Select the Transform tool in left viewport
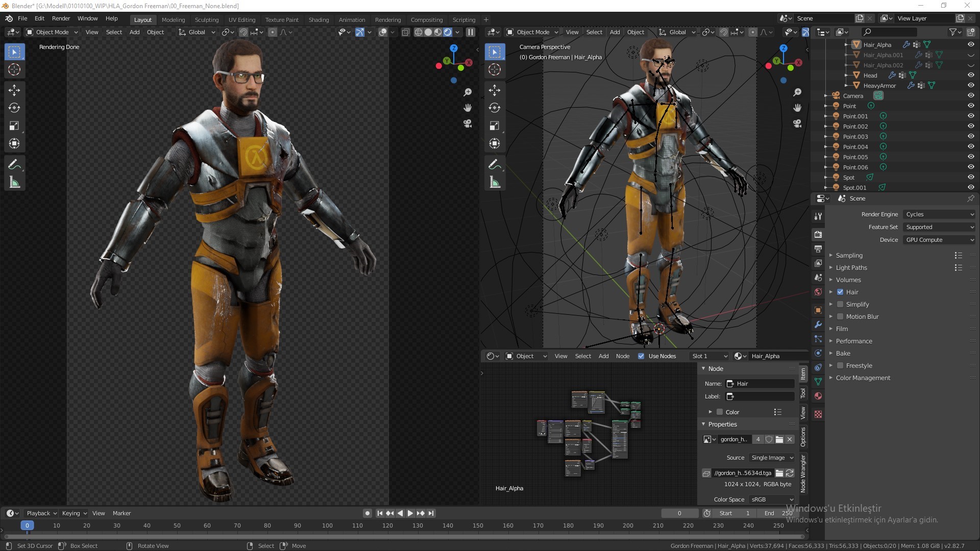 pyautogui.click(x=14, y=143)
